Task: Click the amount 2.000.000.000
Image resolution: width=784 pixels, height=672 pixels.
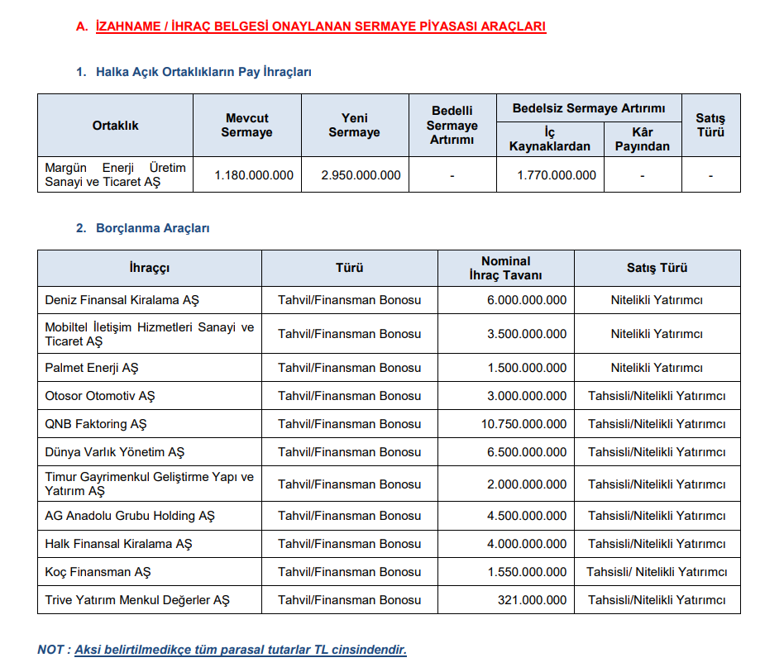Action: click(527, 484)
